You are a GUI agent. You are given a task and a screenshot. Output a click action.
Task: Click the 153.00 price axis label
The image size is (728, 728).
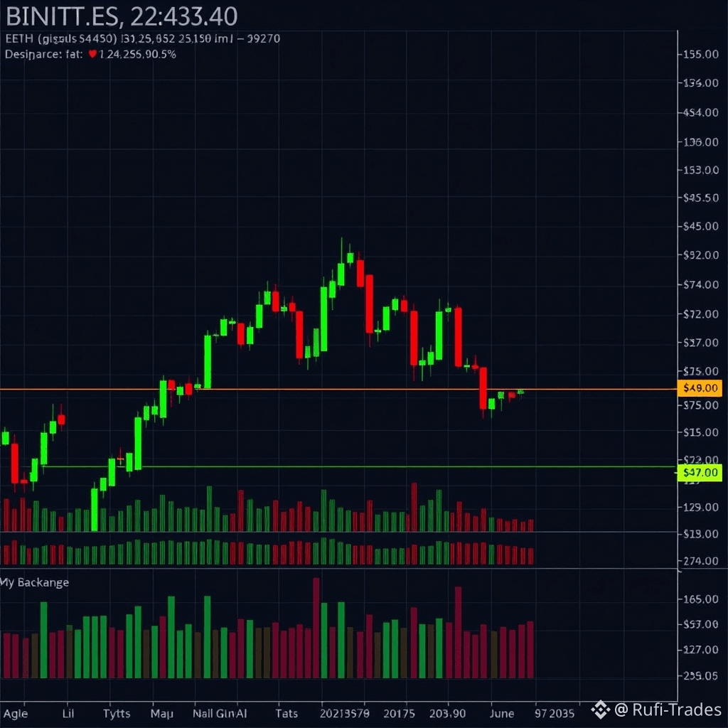coord(700,170)
